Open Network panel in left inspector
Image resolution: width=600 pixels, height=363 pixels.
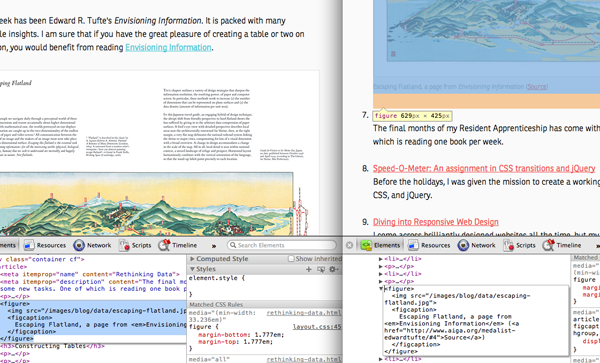tap(92, 245)
